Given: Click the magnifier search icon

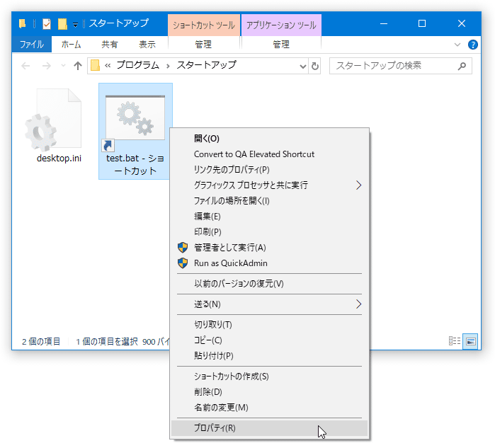Looking at the screenshot, I should pos(462,66).
